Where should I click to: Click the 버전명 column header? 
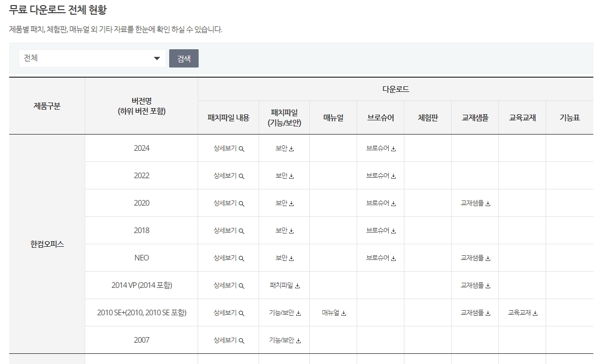[142, 106]
